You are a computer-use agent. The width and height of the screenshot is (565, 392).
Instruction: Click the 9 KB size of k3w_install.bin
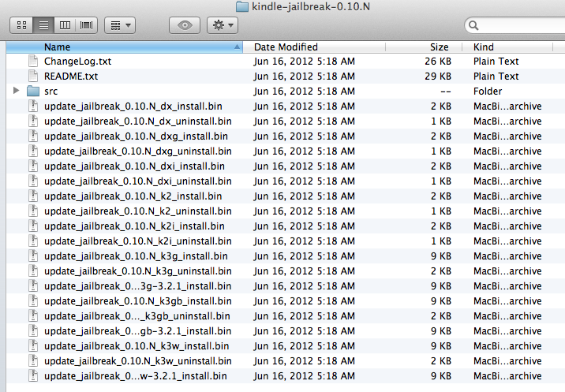[x=441, y=346]
